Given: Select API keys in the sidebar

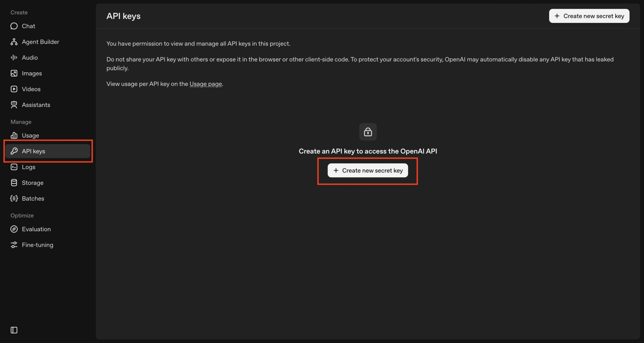Looking at the screenshot, I should pos(33,151).
